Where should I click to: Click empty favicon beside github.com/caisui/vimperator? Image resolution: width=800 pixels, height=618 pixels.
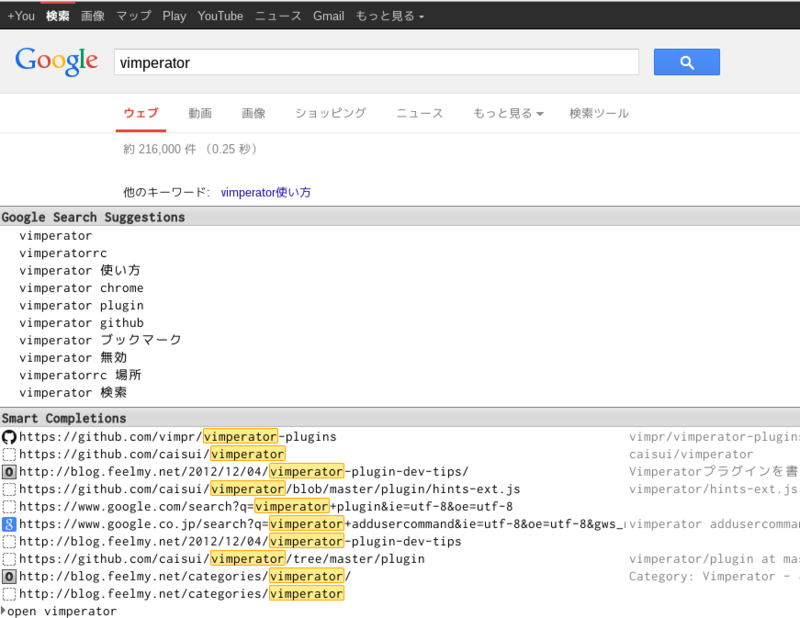coord(9,455)
